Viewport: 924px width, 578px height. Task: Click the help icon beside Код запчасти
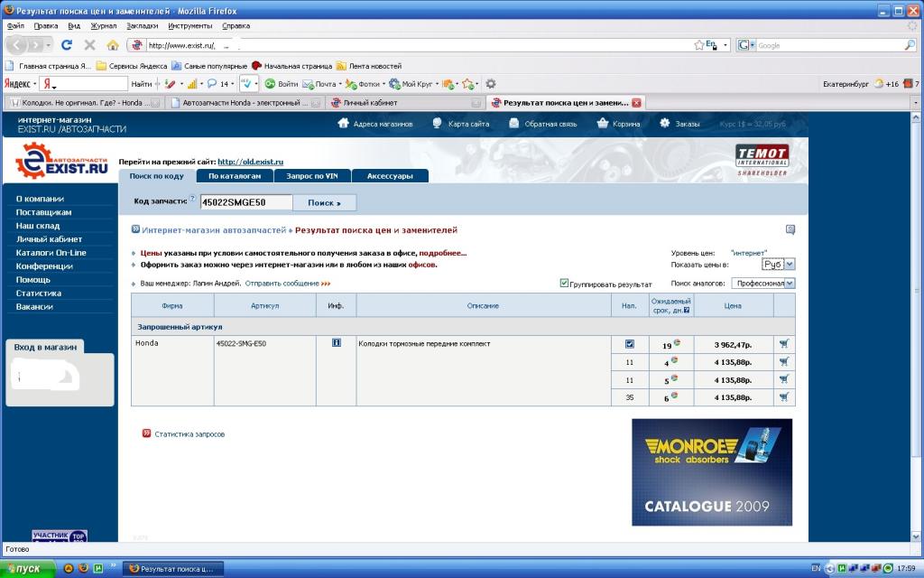[x=192, y=199]
